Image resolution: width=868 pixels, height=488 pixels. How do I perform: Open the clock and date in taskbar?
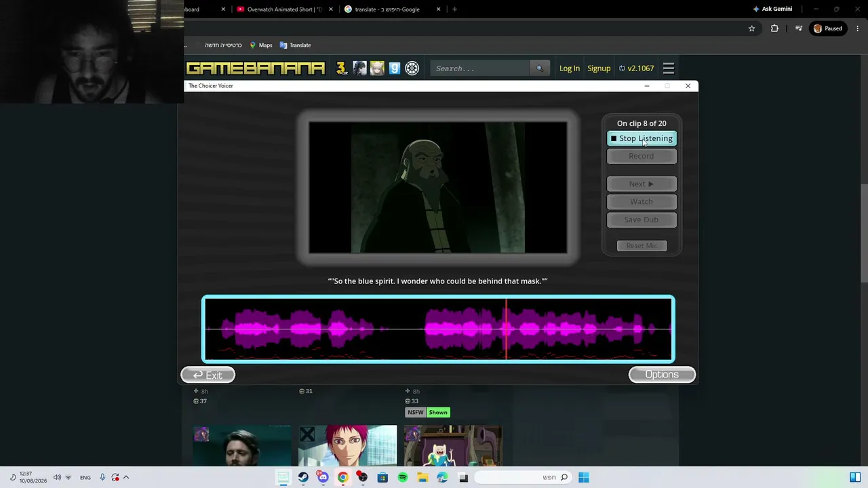point(33,477)
